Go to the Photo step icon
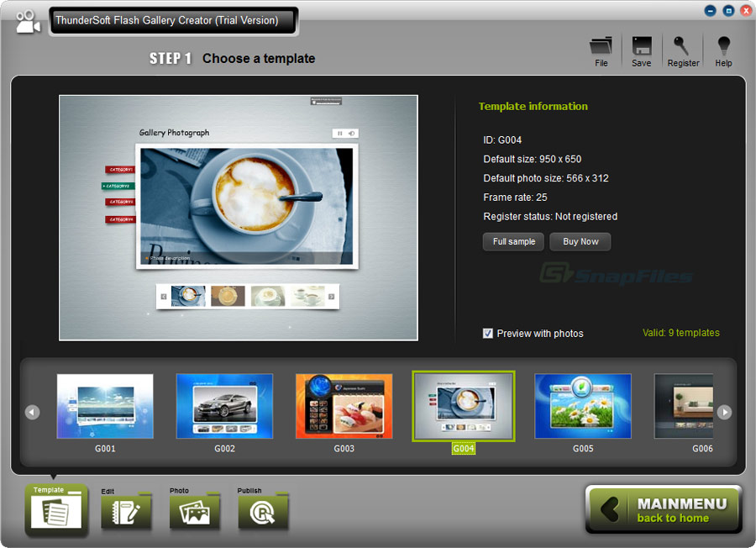The image size is (756, 548). pyautogui.click(x=194, y=512)
